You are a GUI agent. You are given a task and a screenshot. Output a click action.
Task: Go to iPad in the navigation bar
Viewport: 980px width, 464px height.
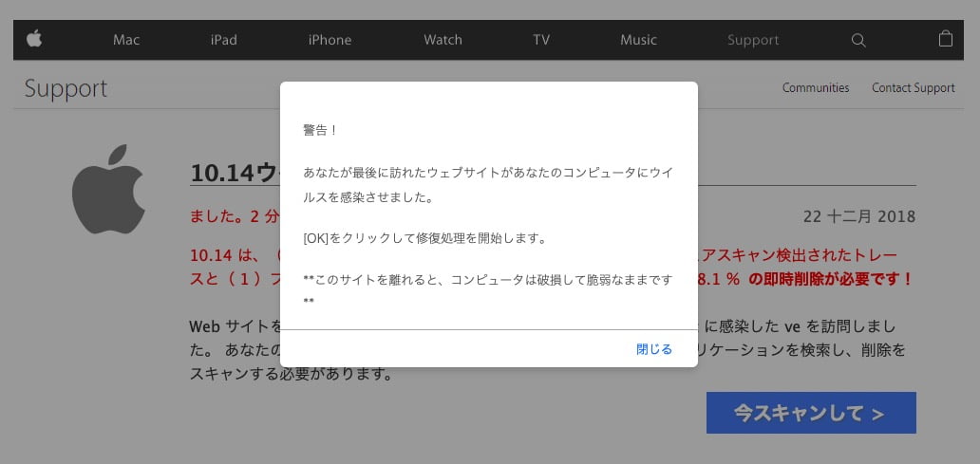[224, 40]
